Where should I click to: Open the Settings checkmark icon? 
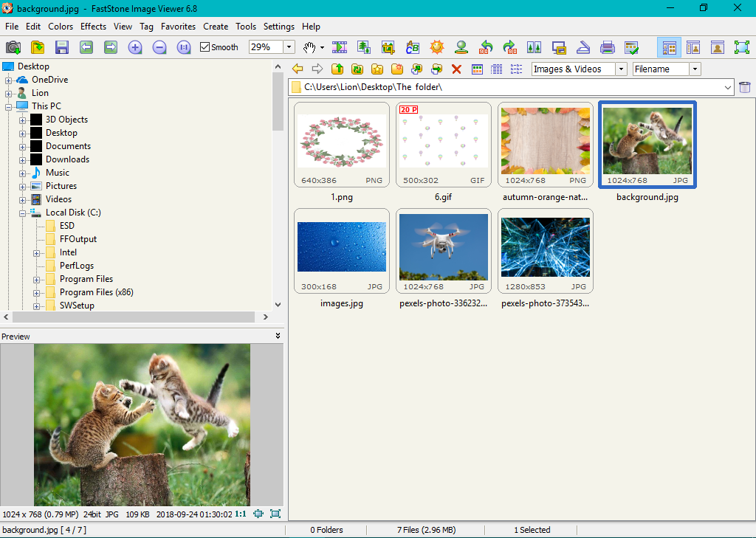click(x=632, y=47)
